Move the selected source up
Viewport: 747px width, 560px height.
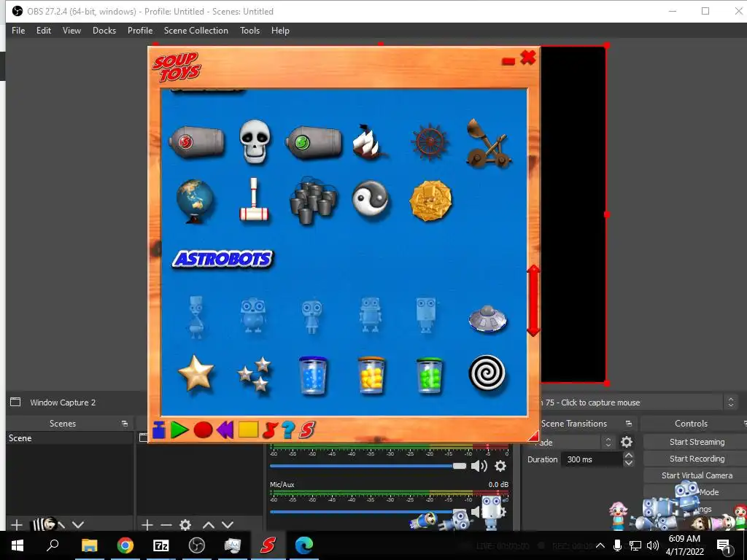(208, 525)
